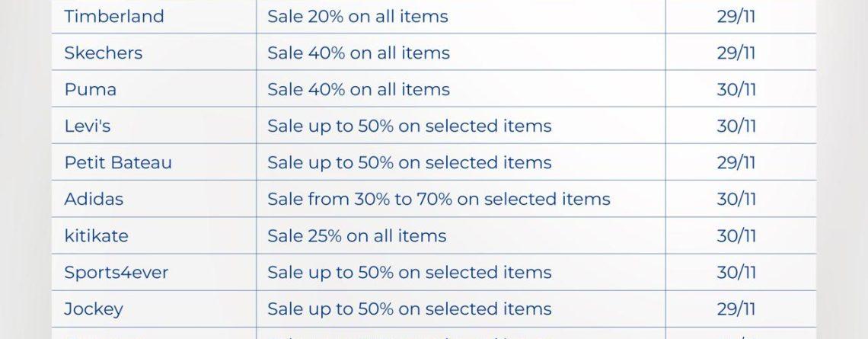Click the Petit Bateau brand name
The height and width of the screenshot is (339, 868).
click(117, 162)
